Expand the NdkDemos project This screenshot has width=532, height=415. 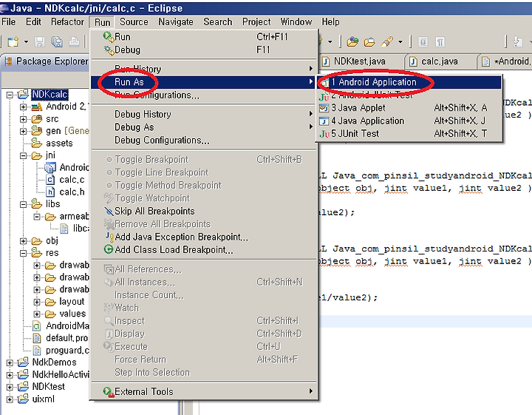10,362
